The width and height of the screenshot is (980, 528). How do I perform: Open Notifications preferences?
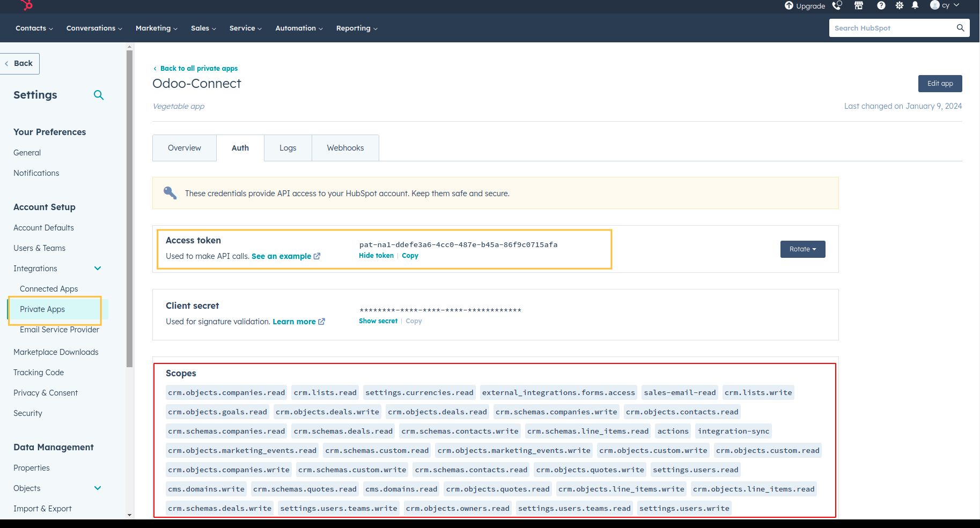coord(36,173)
